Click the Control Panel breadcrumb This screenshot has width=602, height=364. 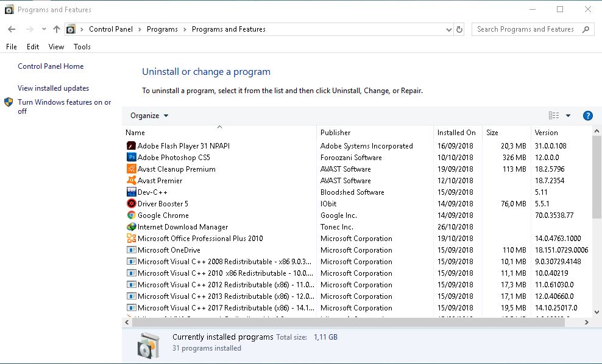point(110,29)
